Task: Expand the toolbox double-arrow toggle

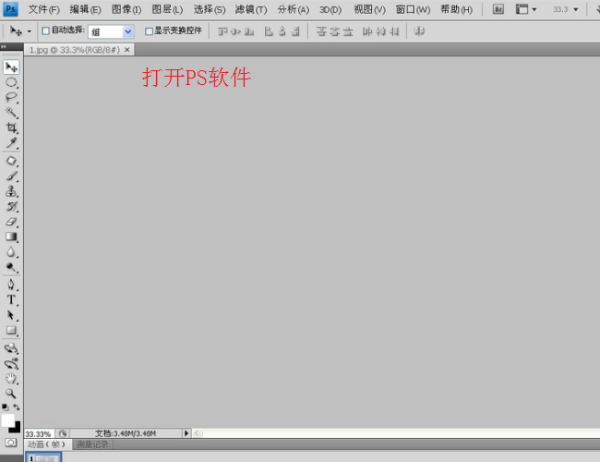Action: (x=3, y=47)
